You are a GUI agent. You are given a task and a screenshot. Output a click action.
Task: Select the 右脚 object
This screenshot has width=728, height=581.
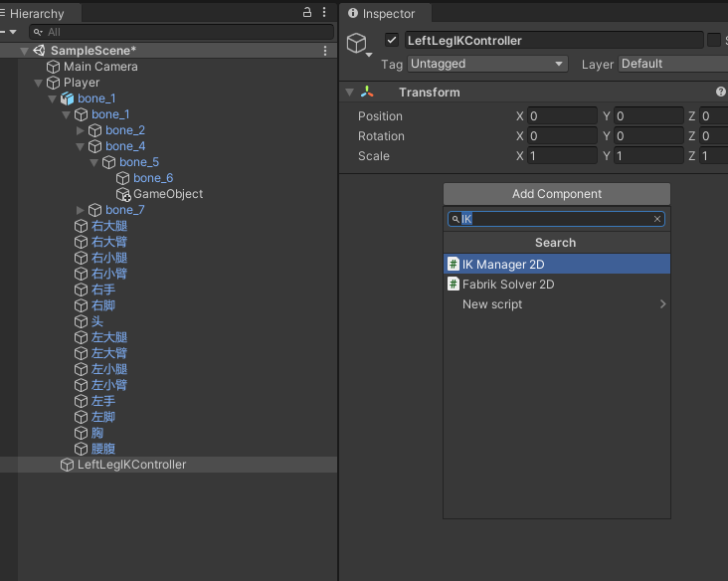(x=103, y=305)
